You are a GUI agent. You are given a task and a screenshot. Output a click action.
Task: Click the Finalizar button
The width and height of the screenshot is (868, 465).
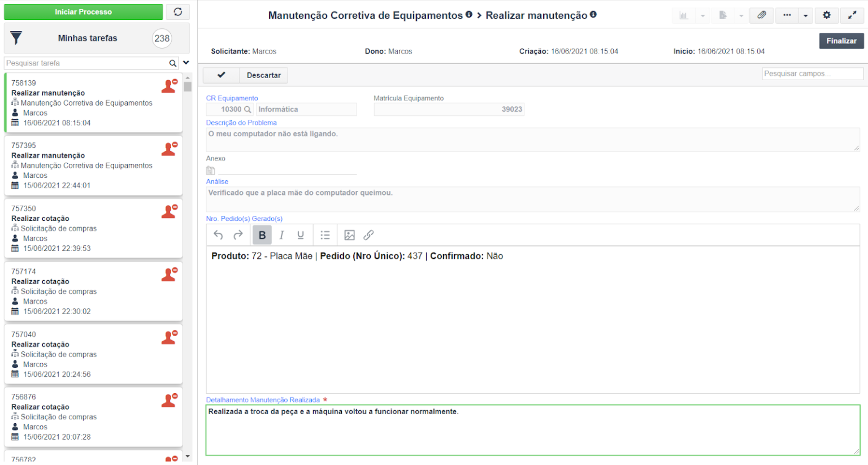pos(841,41)
